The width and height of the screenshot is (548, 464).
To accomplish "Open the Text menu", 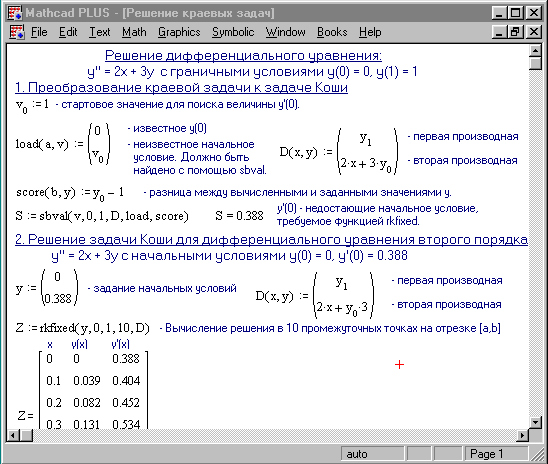I will pyautogui.click(x=100, y=32).
